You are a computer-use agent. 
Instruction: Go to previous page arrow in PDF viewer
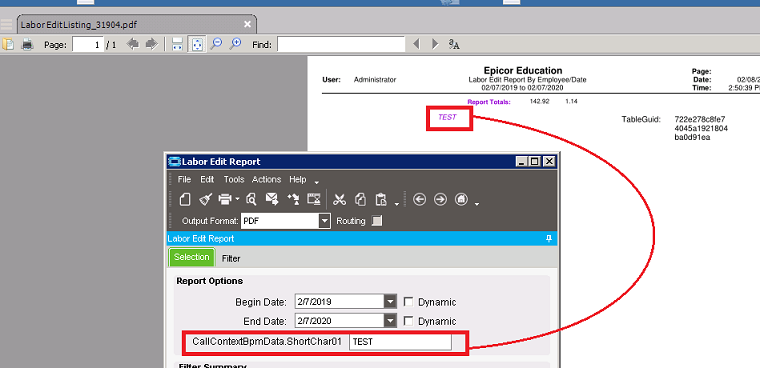(x=133, y=45)
